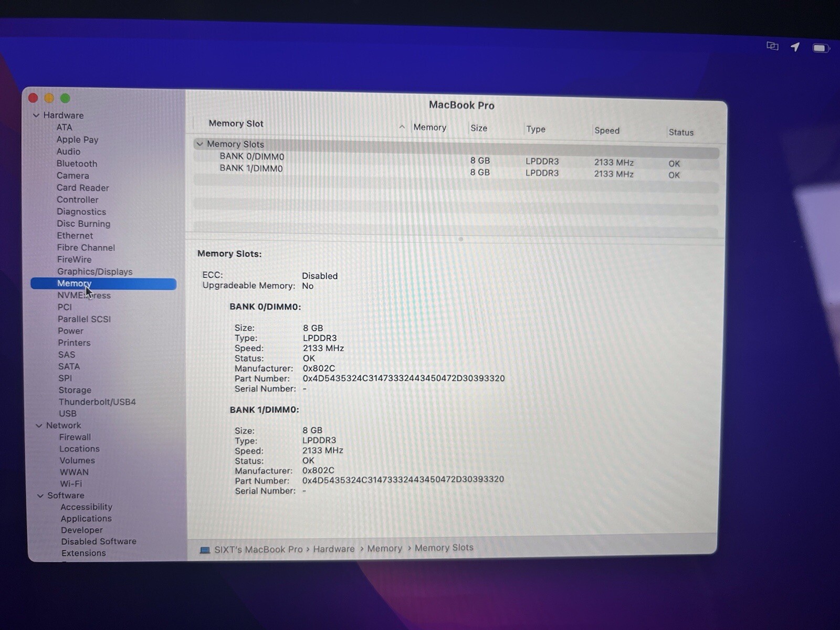Select NVMExpress in the sidebar

click(84, 296)
